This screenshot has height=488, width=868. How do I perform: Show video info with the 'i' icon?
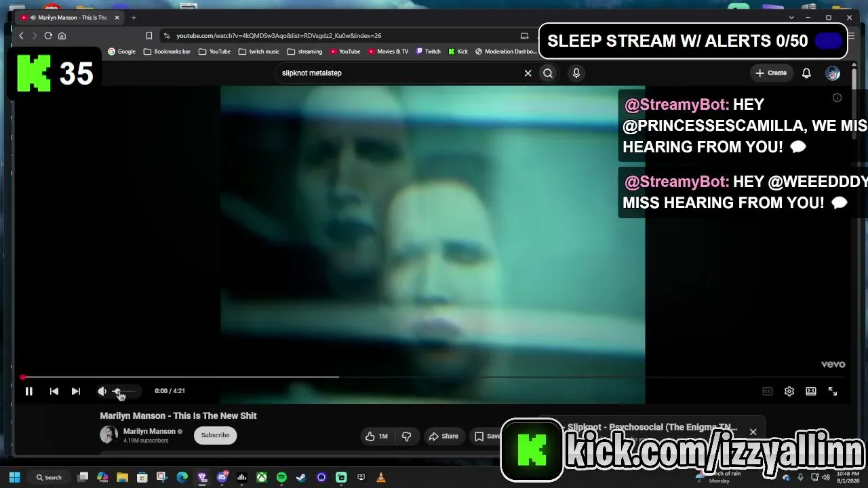tap(837, 98)
